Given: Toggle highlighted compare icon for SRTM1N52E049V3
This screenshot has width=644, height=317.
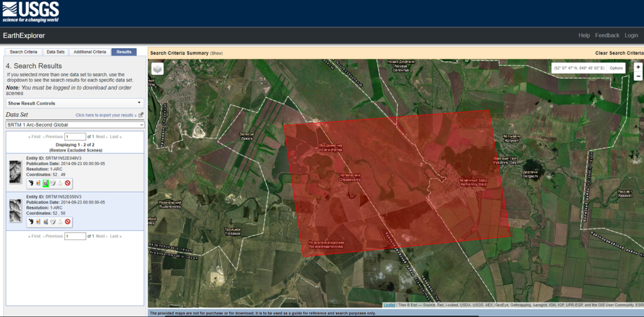Looking at the screenshot, I should point(45,183).
